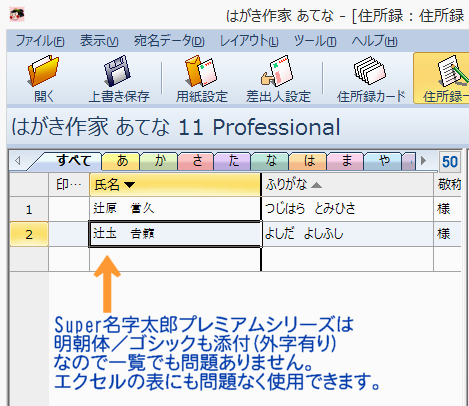469x406 pixels.
Task: Click 様 honorific cell in row 2
Action: (x=448, y=234)
